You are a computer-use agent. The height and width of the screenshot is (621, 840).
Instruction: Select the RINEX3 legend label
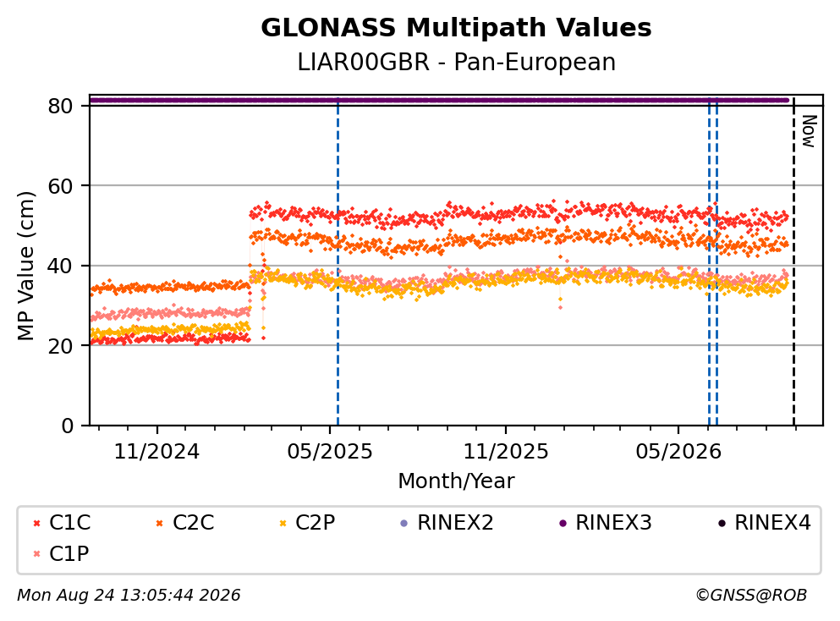(x=613, y=523)
